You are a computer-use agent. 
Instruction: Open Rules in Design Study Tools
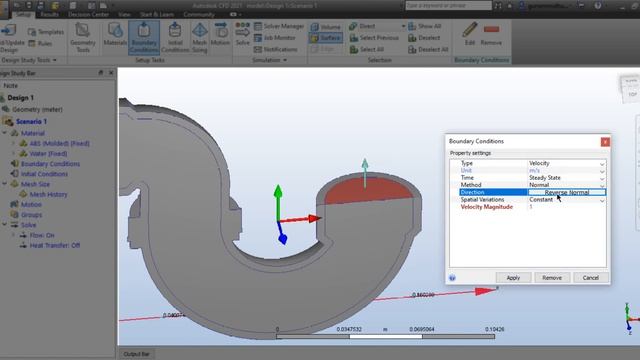[40, 43]
